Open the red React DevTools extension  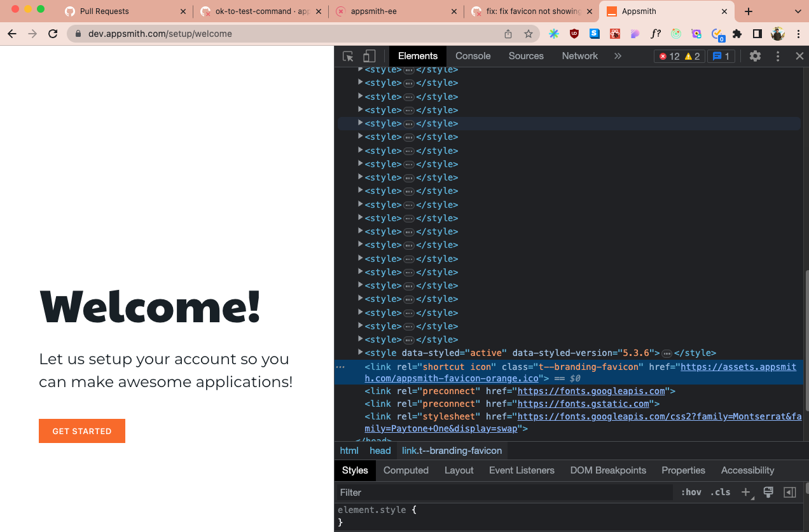[x=615, y=34]
